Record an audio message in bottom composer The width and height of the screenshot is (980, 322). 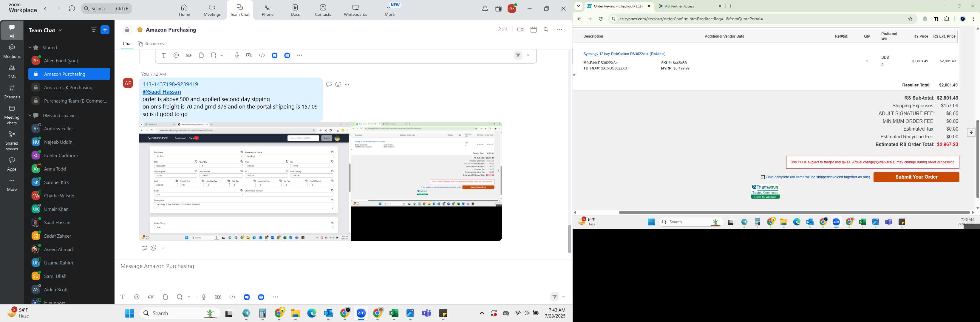click(x=203, y=297)
